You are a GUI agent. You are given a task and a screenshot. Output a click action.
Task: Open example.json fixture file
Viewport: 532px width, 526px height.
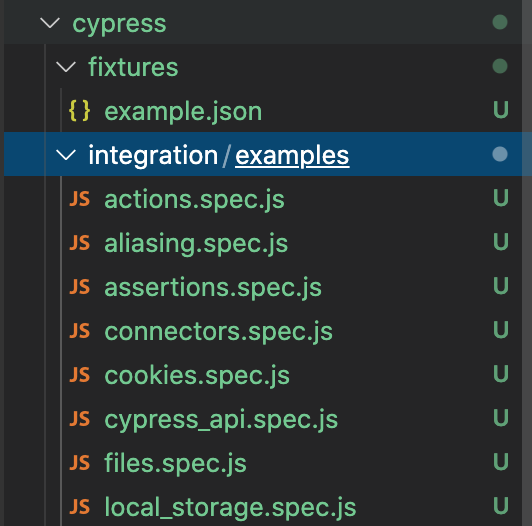[183, 111]
